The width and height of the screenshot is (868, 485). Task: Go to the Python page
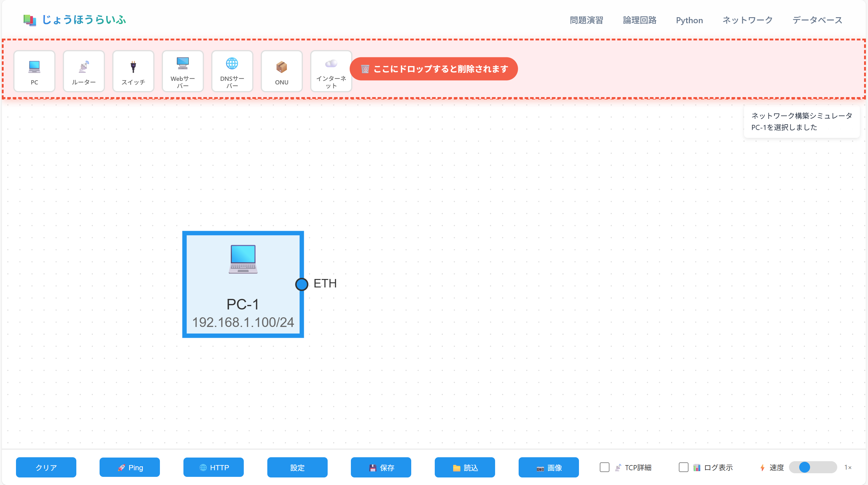tap(689, 20)
